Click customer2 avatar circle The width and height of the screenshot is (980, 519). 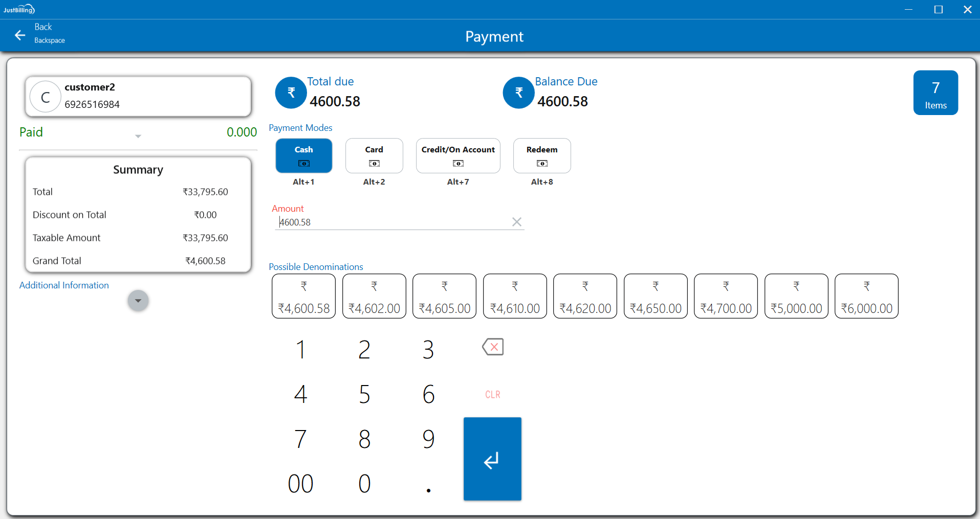pos(46,97)
